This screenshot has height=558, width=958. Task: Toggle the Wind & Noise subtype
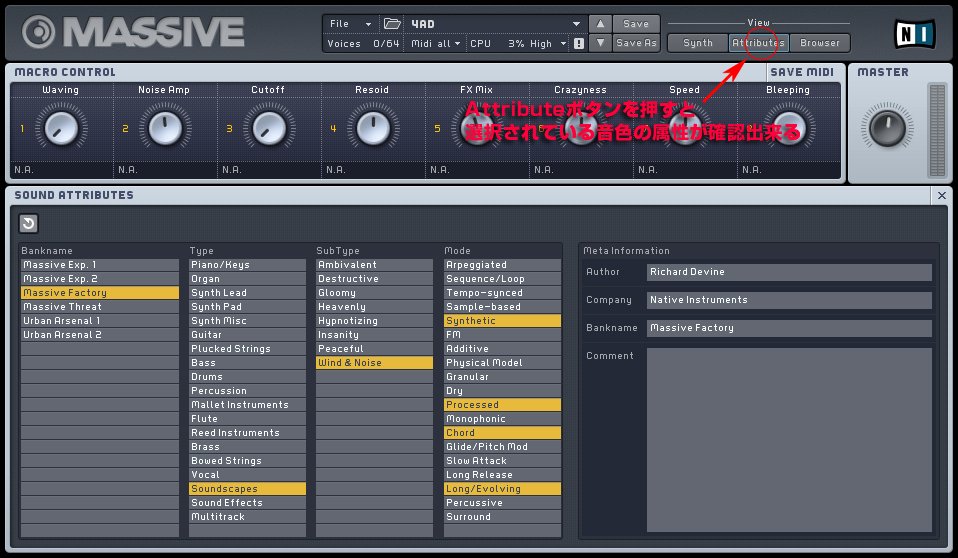pos(375,363)
